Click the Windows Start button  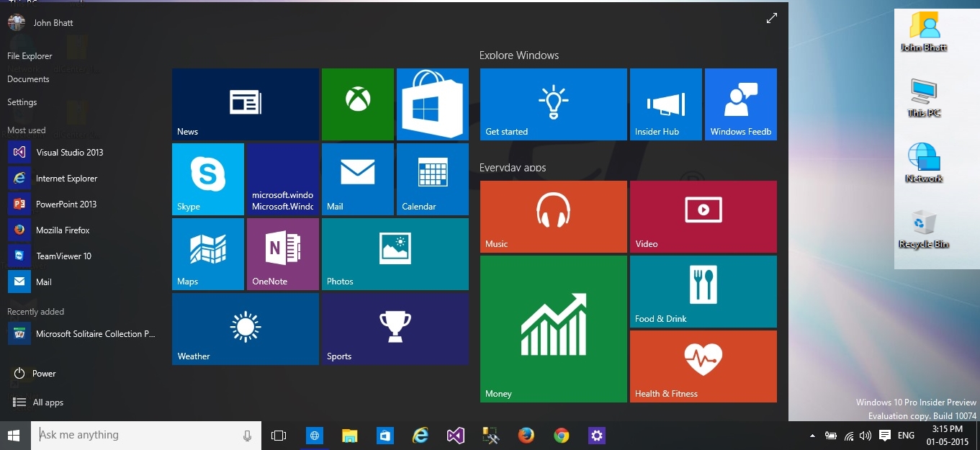point(14,436)
